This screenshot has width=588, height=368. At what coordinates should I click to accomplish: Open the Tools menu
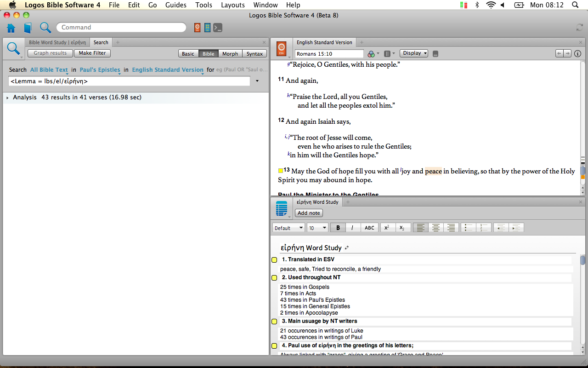coord(204,5)
